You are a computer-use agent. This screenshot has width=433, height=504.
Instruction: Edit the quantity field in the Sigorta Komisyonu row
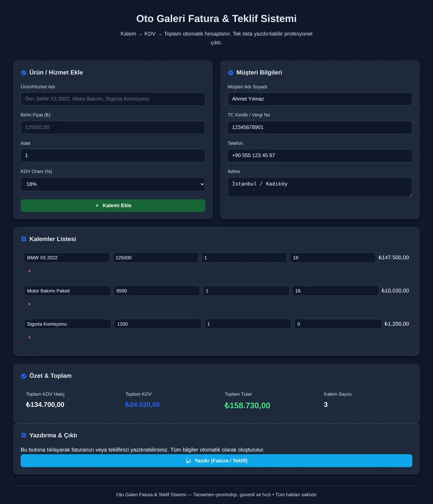248,324
